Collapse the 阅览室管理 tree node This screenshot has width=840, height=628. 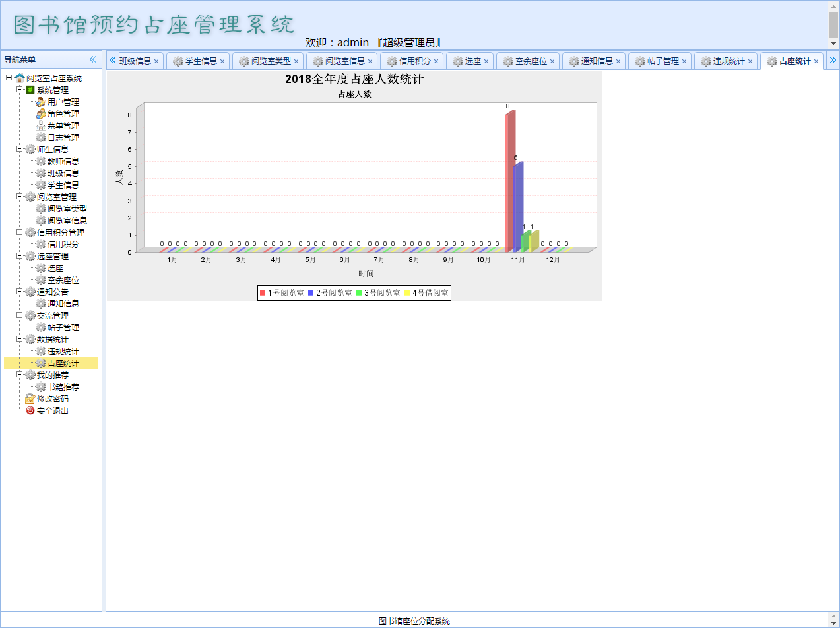point(19,197)
